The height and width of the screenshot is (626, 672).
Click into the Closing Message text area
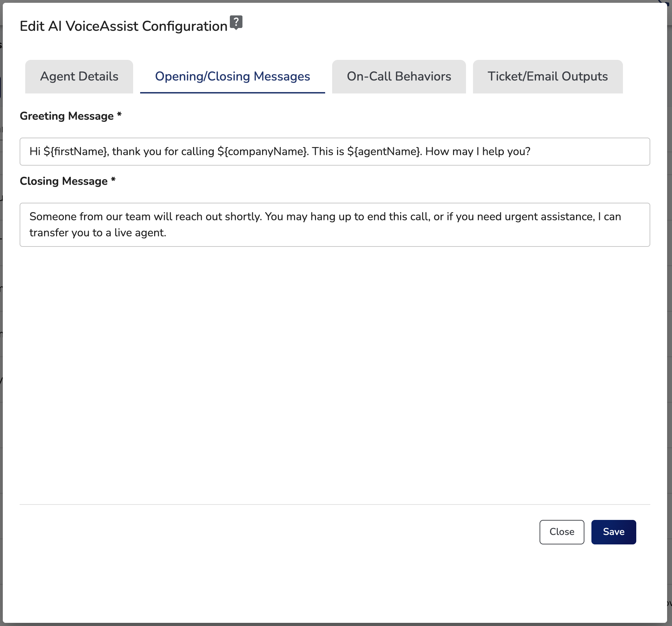click(335, 225)
